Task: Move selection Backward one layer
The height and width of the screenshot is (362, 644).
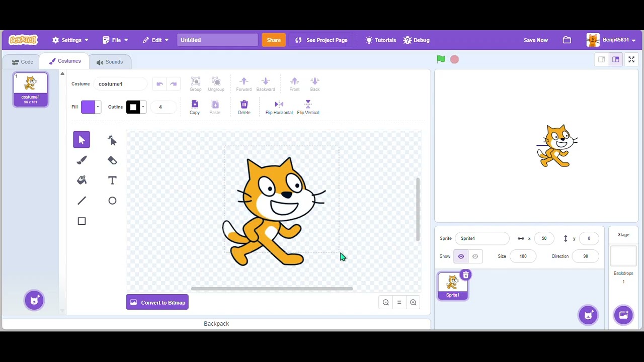Action: click(x=266, y=84)
